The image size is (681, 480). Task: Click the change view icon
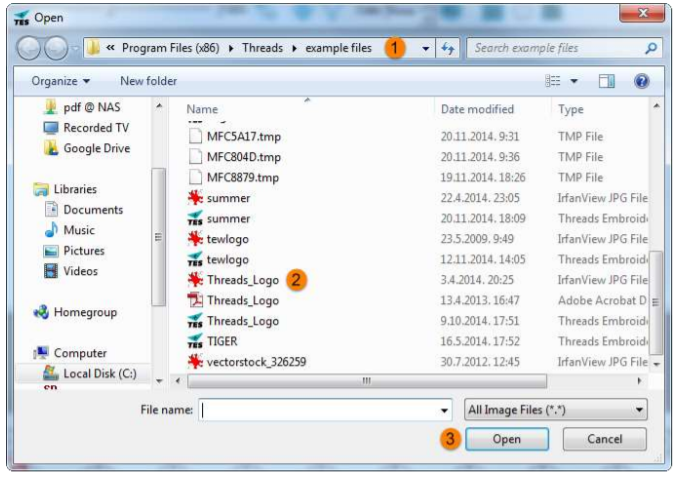pyautogui.click(x=553, y=81)
